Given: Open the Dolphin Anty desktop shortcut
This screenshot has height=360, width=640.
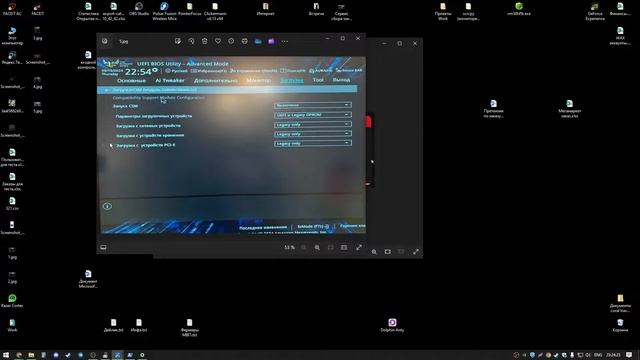Looking at the screenshot, I should point(392,325).
